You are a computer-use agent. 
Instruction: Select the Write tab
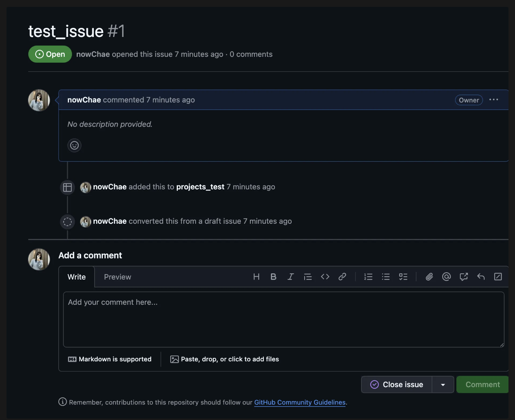76,277
